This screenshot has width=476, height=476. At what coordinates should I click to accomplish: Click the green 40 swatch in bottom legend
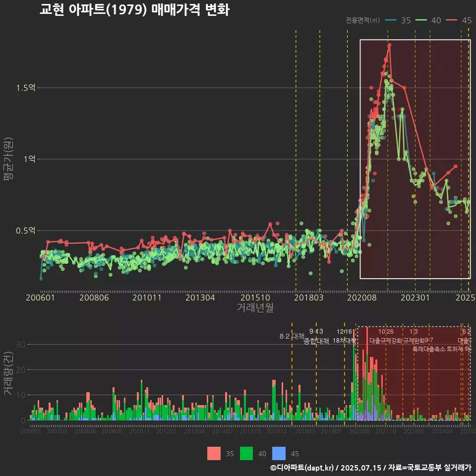tap(246, 454)
